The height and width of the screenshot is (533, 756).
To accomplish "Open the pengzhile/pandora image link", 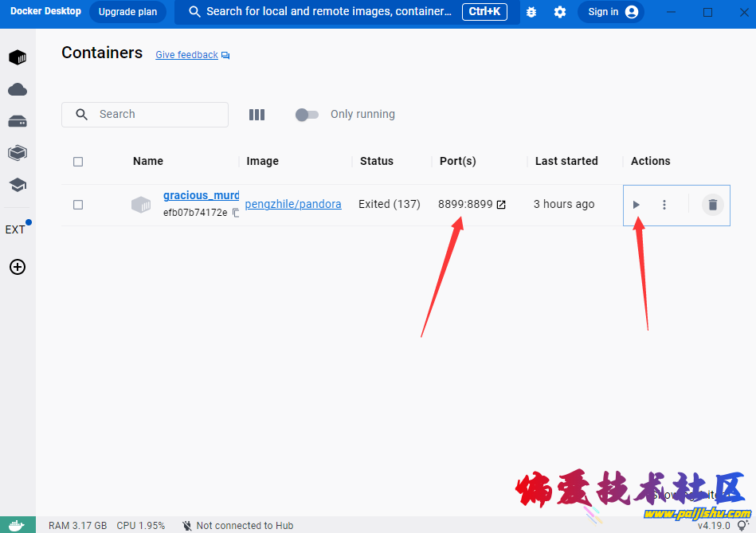I will [293, 204].
